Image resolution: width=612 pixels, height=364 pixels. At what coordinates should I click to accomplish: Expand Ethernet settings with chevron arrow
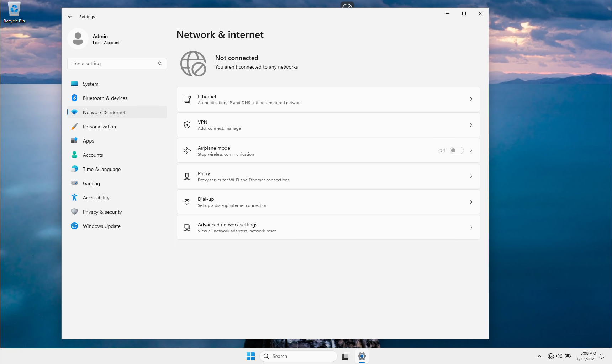[471, 100]
